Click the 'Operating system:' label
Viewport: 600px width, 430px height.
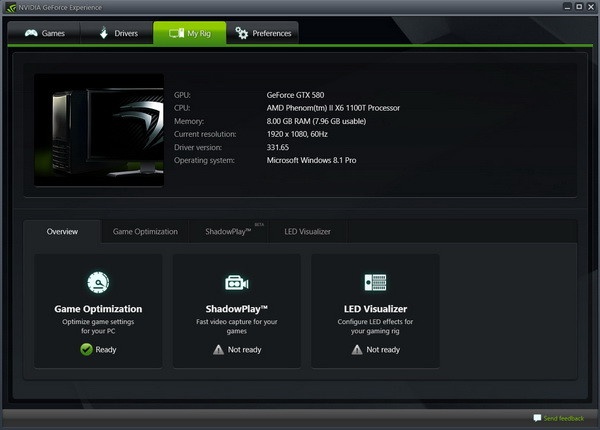204,160
